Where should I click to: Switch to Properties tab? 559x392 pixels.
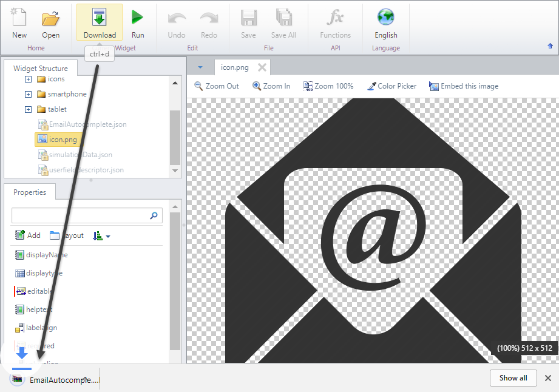30,192
